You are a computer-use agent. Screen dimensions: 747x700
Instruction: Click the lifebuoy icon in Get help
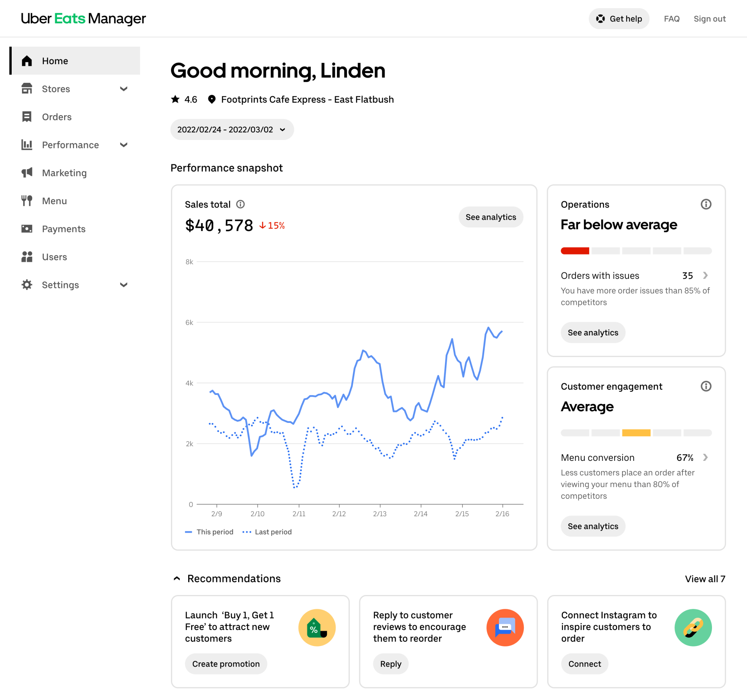point(600,19)
